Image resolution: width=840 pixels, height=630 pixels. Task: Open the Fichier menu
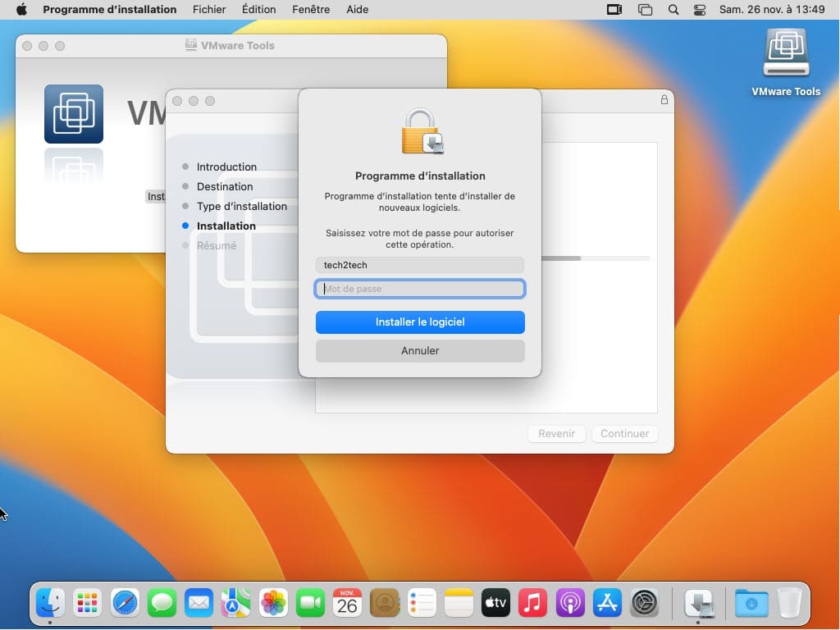click(209, 10)
